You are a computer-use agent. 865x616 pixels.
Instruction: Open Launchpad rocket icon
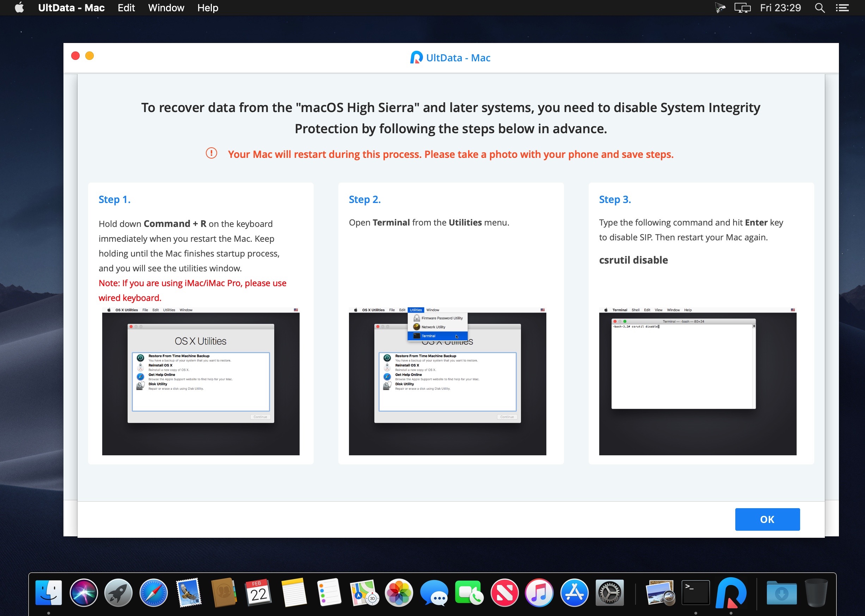point(118,592)
